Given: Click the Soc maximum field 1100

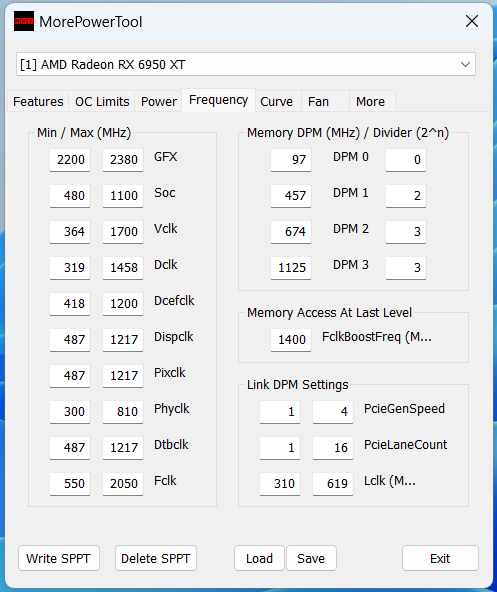Looking at the screenshot, I should click(123, 196).
